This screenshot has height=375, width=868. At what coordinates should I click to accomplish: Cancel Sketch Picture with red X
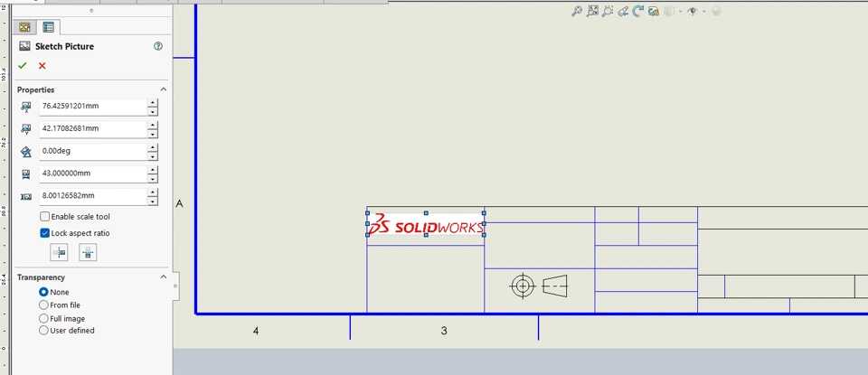coord(42,66)
